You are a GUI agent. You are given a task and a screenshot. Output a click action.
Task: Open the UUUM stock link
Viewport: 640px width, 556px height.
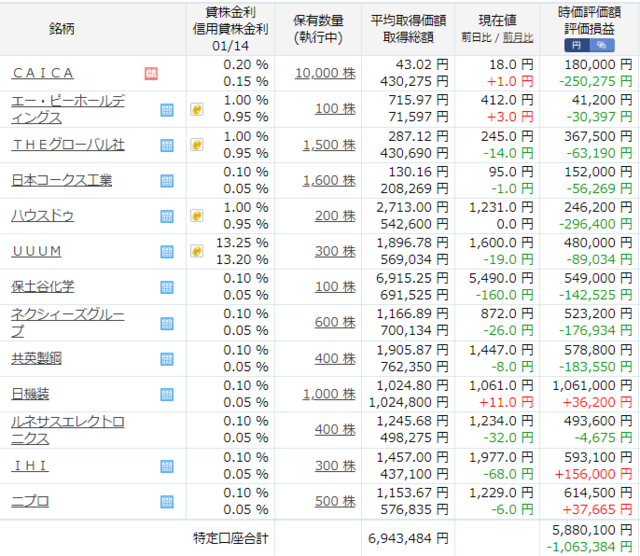point(37,251)
